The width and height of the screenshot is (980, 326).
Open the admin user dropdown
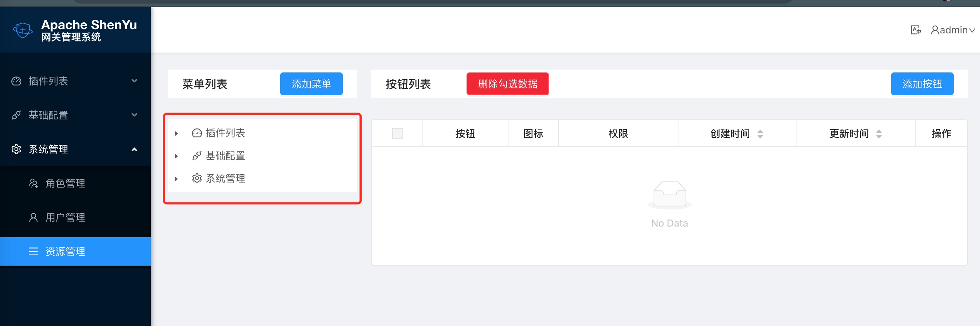point(953,30)
